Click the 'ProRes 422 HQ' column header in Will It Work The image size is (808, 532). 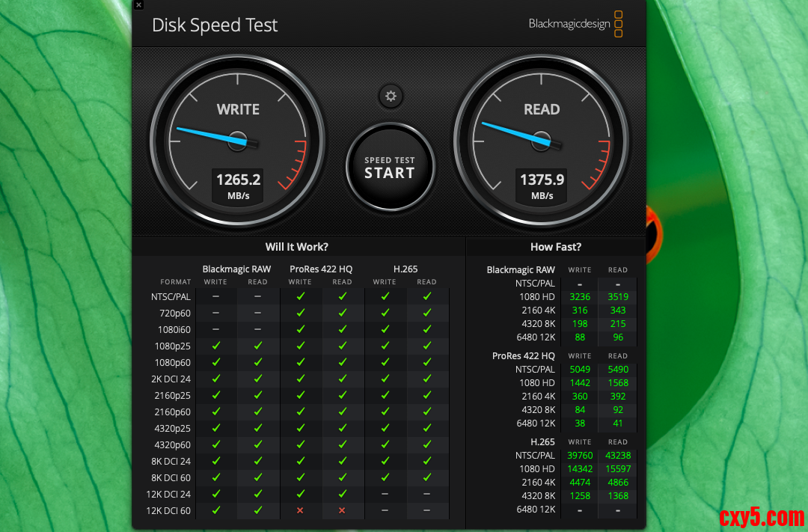click(x=321, y=269)
